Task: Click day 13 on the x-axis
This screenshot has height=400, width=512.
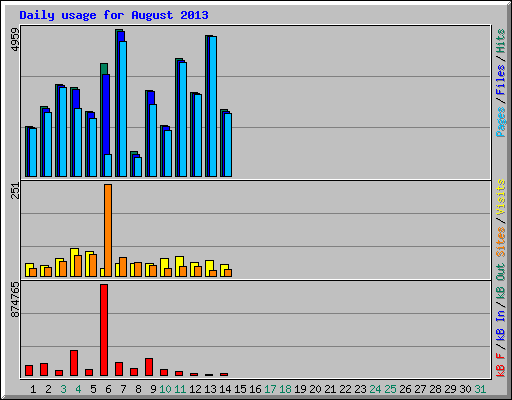Action: 210,389
